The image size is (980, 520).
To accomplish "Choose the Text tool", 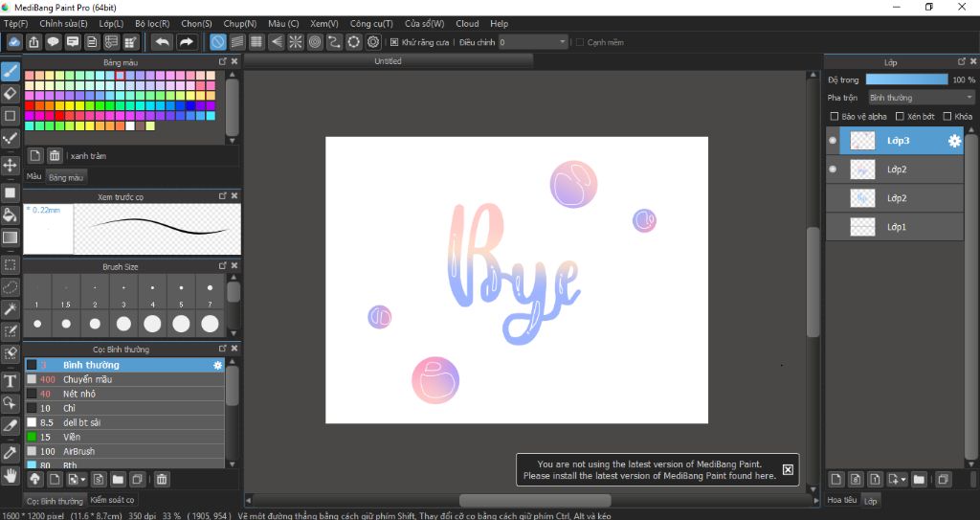I will point(10,381).
